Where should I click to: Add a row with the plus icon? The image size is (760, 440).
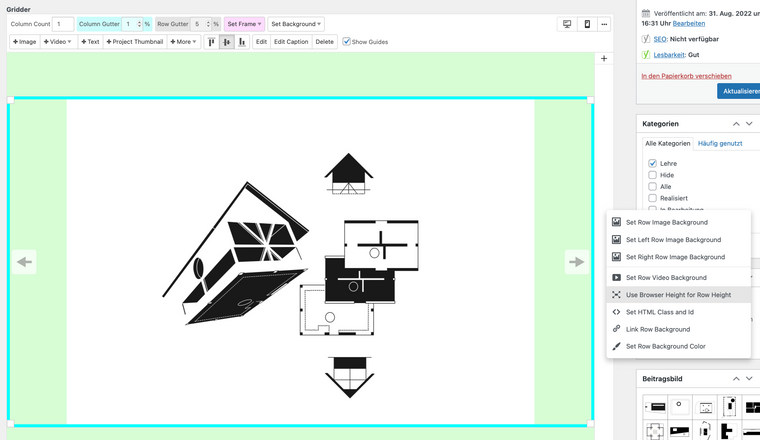coord(604,59)
